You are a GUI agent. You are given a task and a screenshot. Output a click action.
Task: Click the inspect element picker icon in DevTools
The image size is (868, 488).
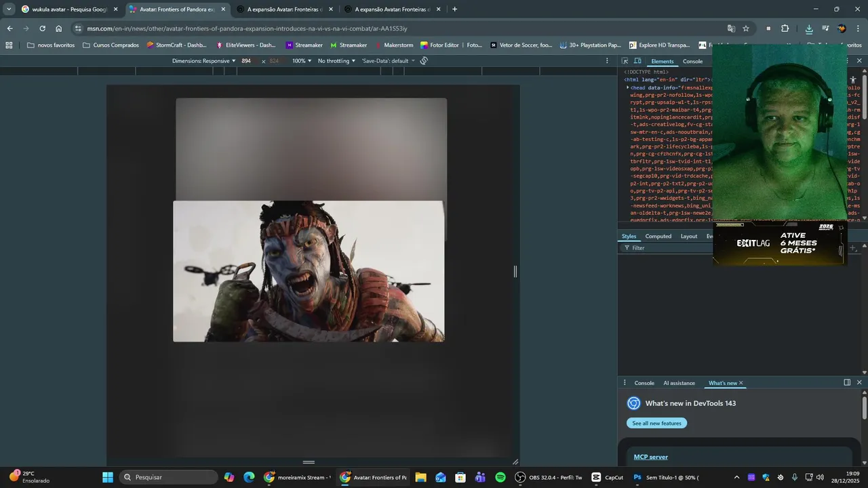pos(625,61)
